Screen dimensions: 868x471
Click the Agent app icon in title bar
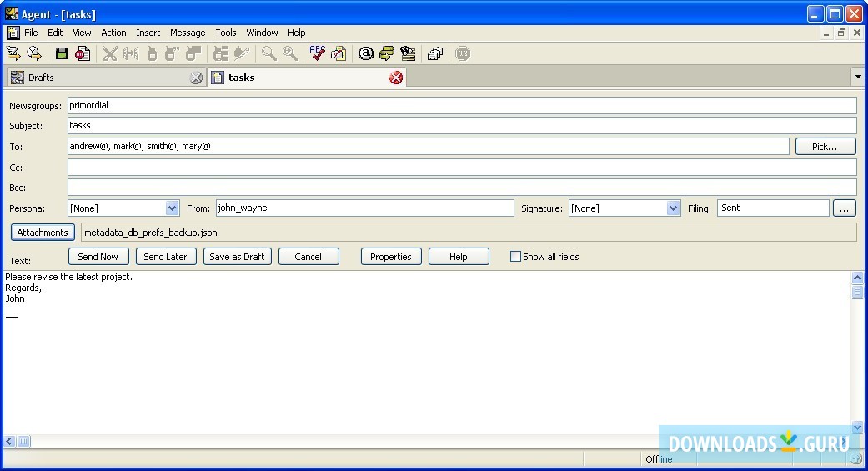click(x=11, y=13)
